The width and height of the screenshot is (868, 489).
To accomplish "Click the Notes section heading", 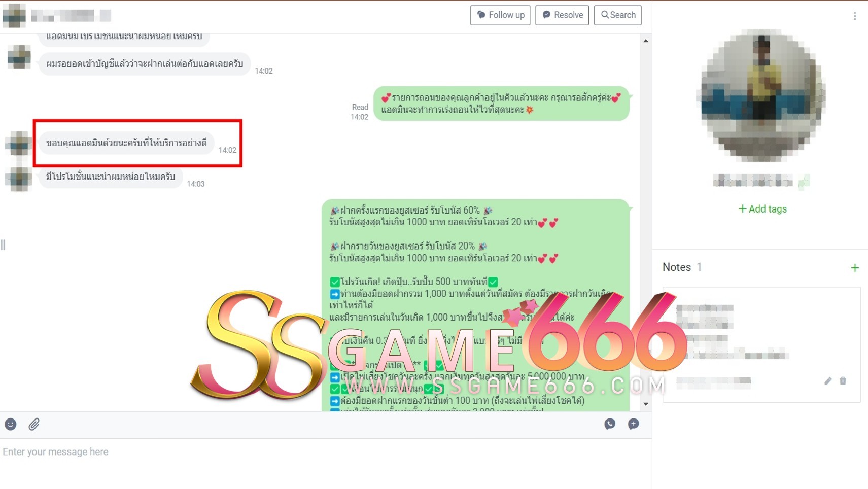I will (x=677, y=267).
